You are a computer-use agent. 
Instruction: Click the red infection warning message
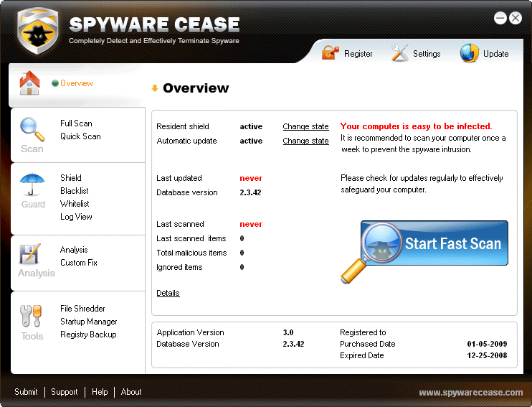(x=417, y=126)
